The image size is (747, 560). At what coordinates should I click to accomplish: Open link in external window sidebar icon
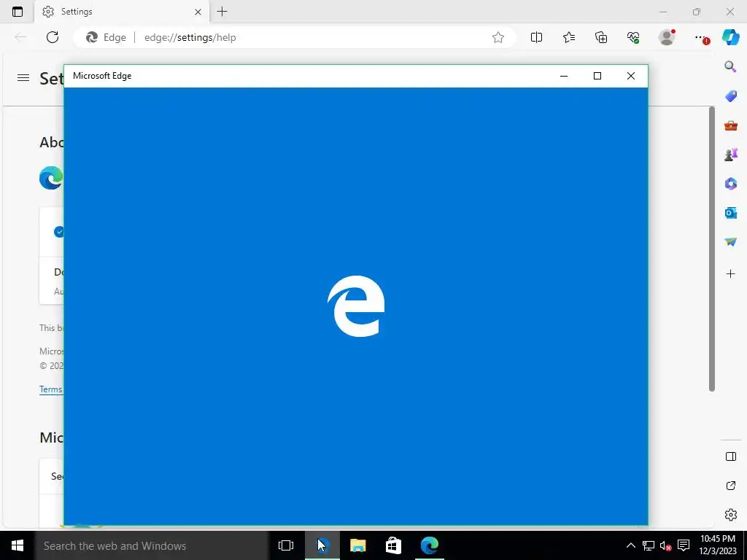point(730,486)
